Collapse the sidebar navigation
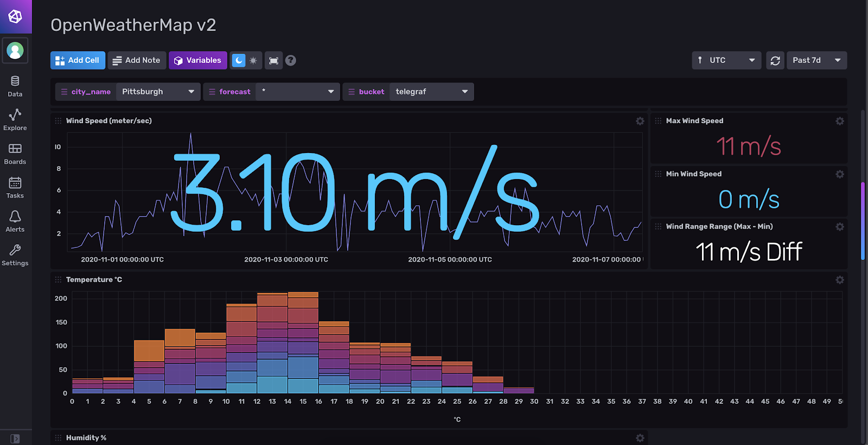Screen dimensions: 868x445 [15, 438]
